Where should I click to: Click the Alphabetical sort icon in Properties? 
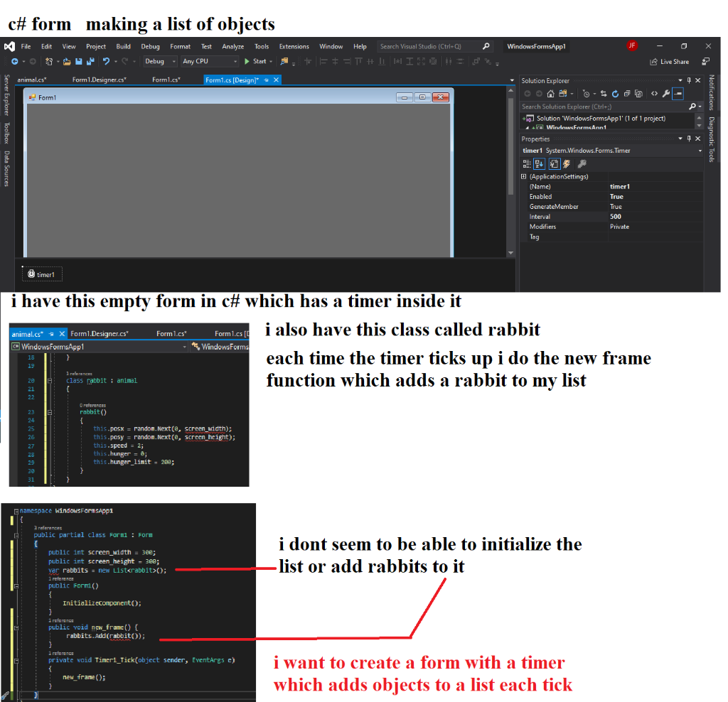tap(539, 163)
